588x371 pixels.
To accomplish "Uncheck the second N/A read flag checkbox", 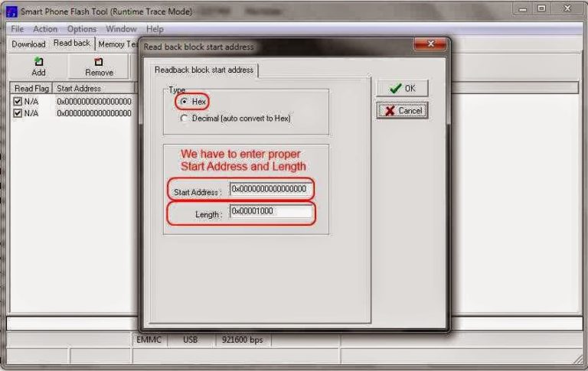I will tap(18, 112).
